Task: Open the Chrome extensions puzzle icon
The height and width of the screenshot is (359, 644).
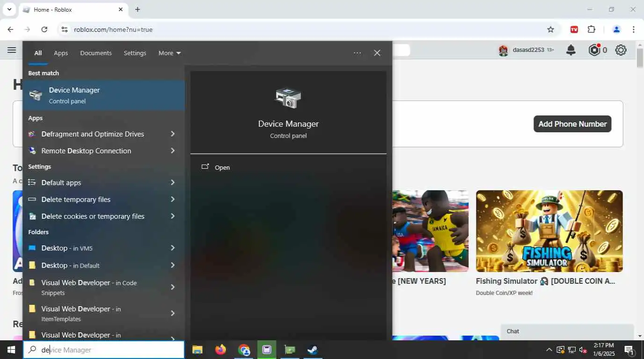Action: click(x=592, y=29)
